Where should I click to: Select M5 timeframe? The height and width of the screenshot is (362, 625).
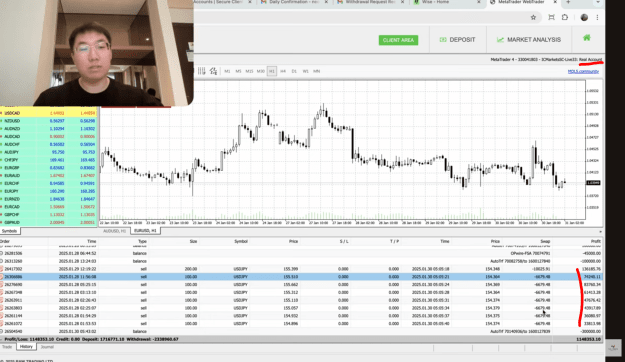(x=238, y=71)
